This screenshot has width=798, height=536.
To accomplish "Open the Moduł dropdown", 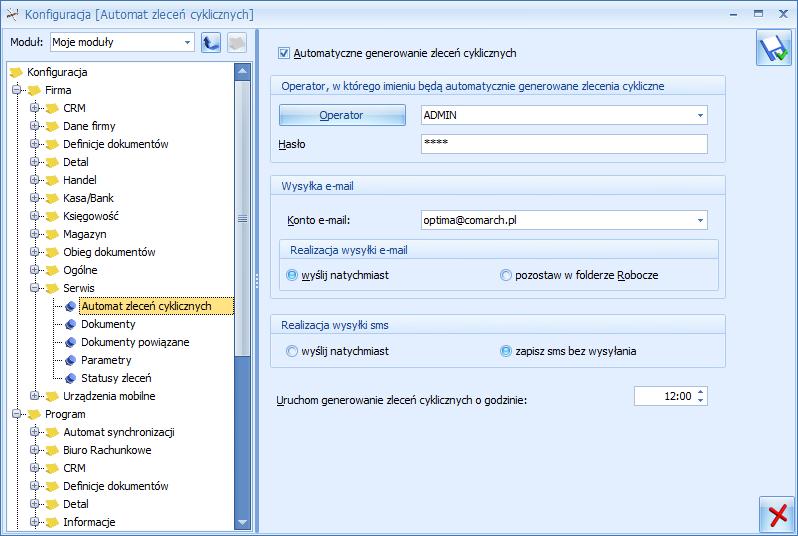I will pos(187,42).
